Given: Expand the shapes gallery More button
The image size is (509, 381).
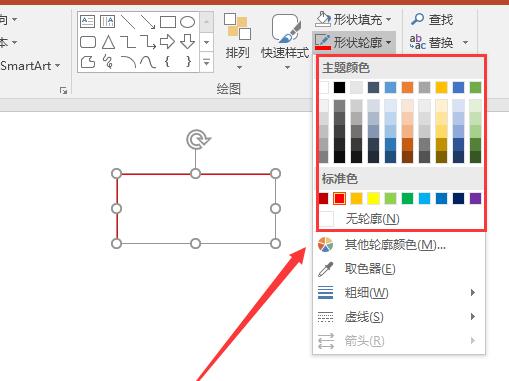Looking at the screenshot, I should coord(207,62).
